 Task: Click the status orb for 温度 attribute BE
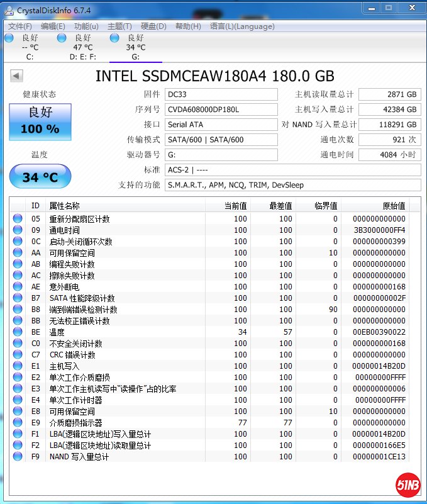[18, 332]
